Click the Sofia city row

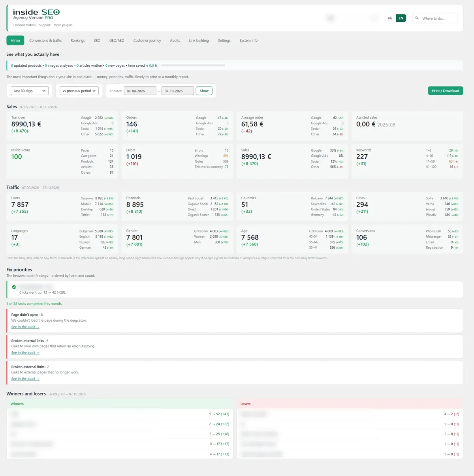[442, 199]
